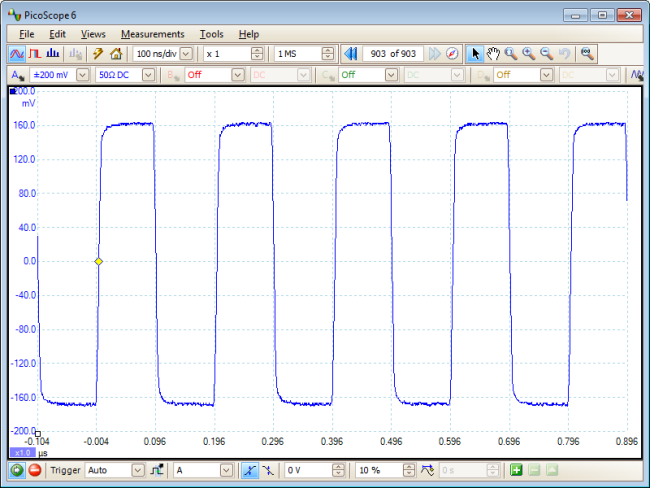The width and height of the screenshot is (650, 488).
Task: Click Channel A options button
Action: pyautogui.click(x=17, y=75)
